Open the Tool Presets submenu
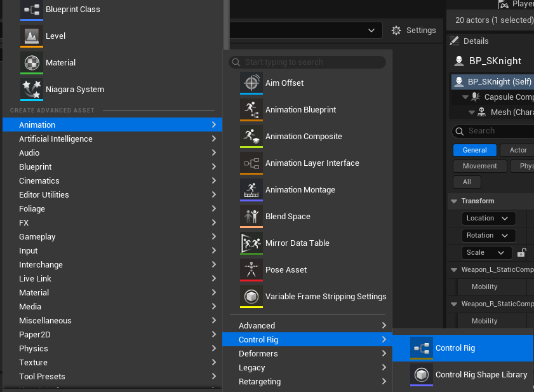534x392 pixels. (x=112, y=376)
